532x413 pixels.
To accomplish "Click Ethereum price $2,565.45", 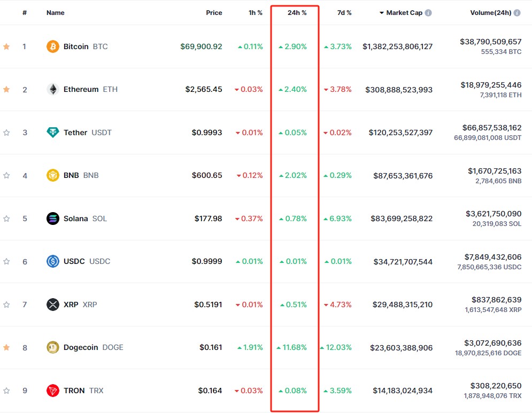I will click(x=204, y=90).
